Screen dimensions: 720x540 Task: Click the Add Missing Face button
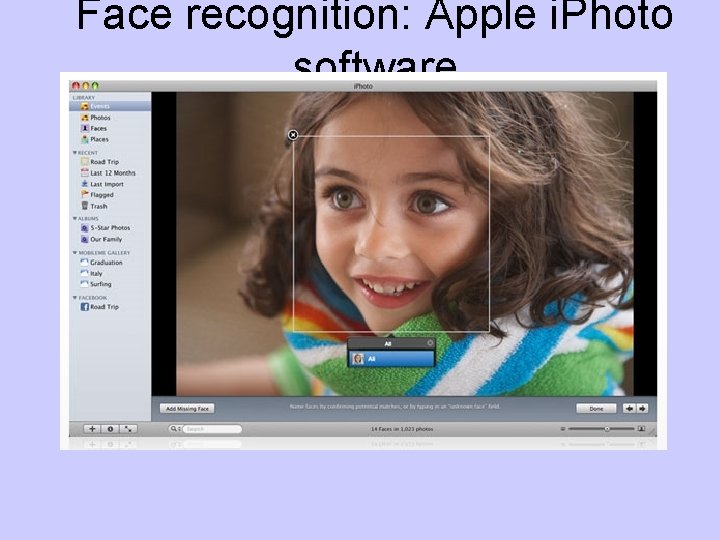[x=187, y=408]
